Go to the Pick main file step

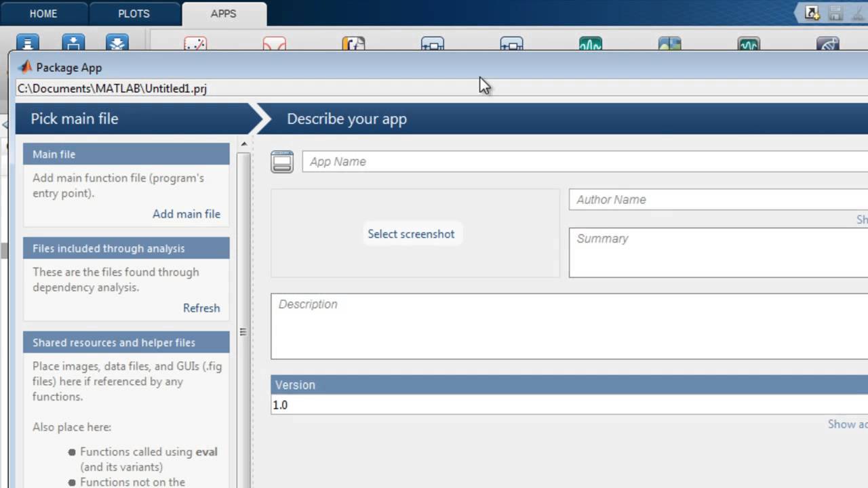click(x=75, y=119)
